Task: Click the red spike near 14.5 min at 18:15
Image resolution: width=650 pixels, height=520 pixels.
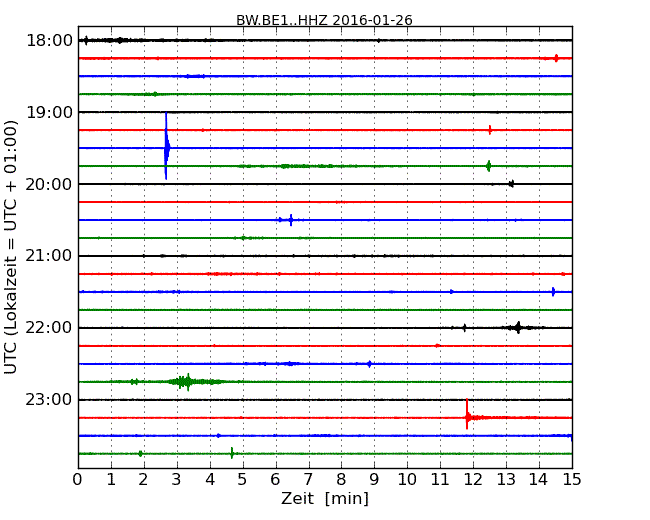Action: tap(556, 58)
